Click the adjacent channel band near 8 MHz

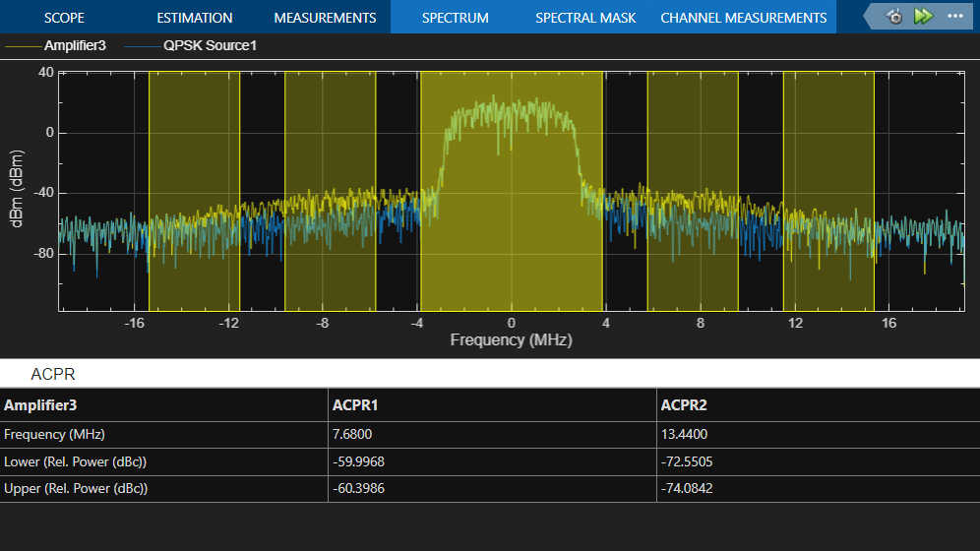click(693, 191)
